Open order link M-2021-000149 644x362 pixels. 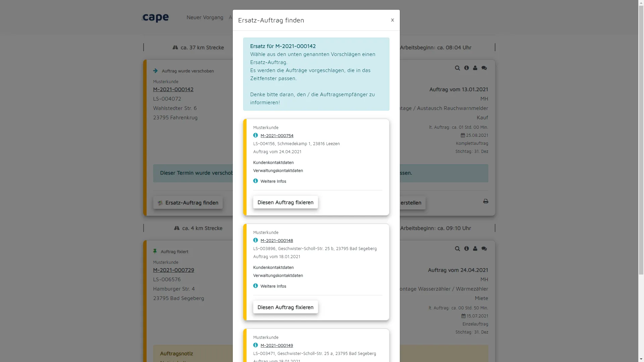[277, 346]
